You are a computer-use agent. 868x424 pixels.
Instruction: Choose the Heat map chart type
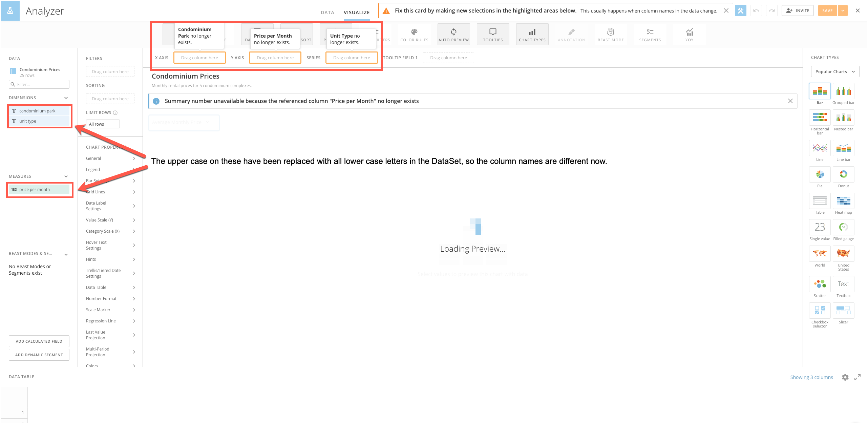[843, 201]
